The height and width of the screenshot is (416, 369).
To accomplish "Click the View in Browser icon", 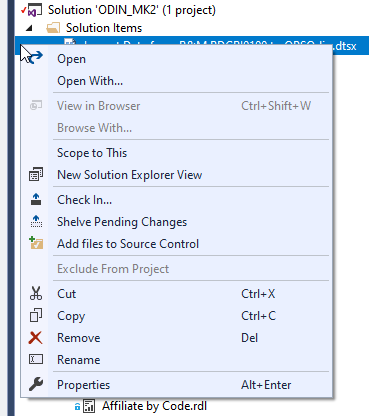I will [36, 106].
